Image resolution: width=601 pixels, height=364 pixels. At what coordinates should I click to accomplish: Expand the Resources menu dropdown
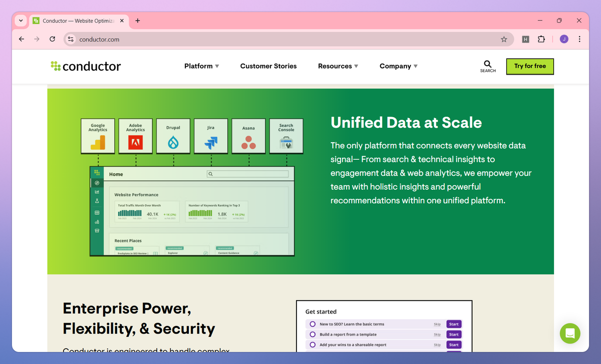click(x=338, y=66)
